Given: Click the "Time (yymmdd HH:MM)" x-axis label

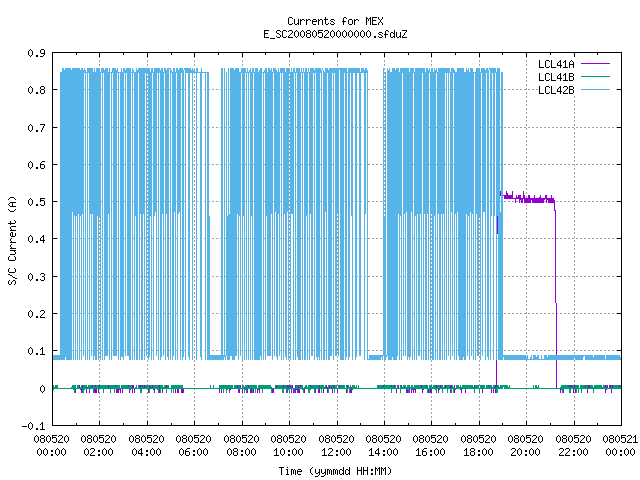Looking at the screenshot, I should tap(335, 471).
